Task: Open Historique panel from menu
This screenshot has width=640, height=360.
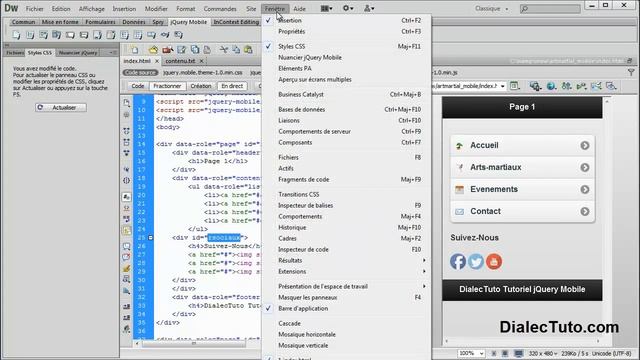Action: click(346, 228)
